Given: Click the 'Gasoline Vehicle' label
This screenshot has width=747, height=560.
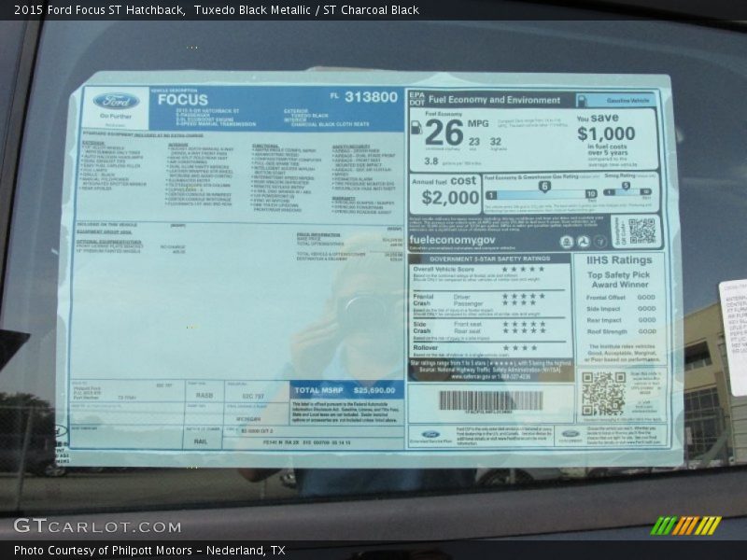Looking at the screenshot, I should [627, 101].
